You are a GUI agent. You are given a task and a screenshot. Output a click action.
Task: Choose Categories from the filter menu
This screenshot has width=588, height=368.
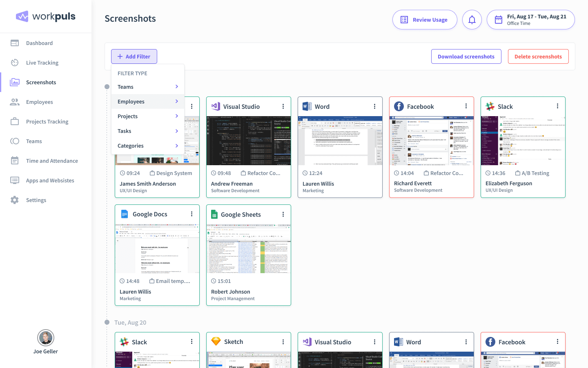pos(147,146)
